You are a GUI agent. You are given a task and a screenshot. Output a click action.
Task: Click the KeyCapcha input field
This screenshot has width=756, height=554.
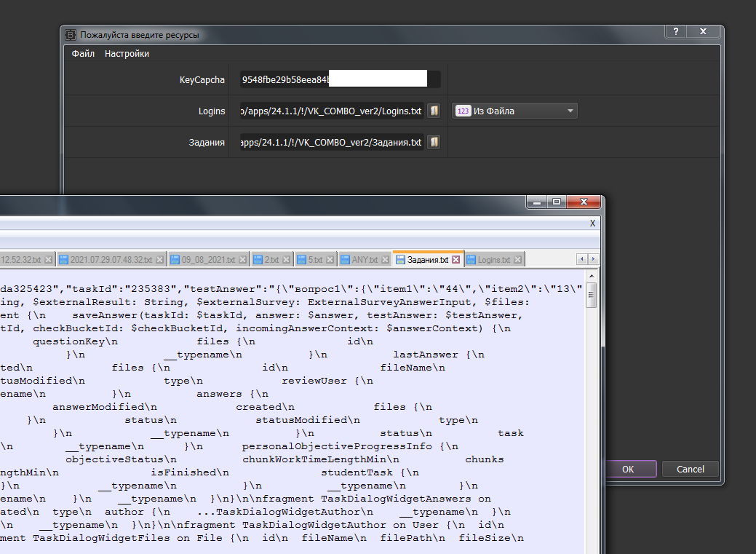341,79
